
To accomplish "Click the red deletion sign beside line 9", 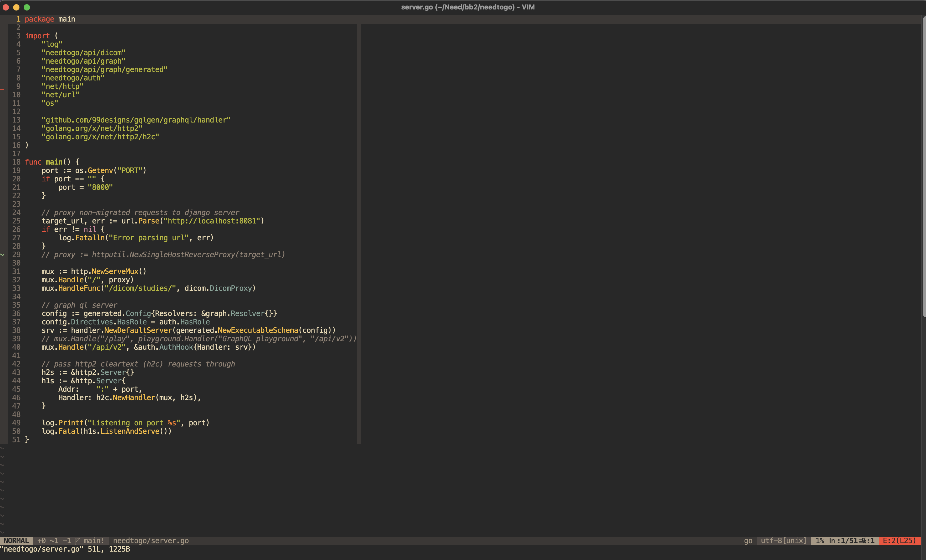I will click(x=2, y=89).
